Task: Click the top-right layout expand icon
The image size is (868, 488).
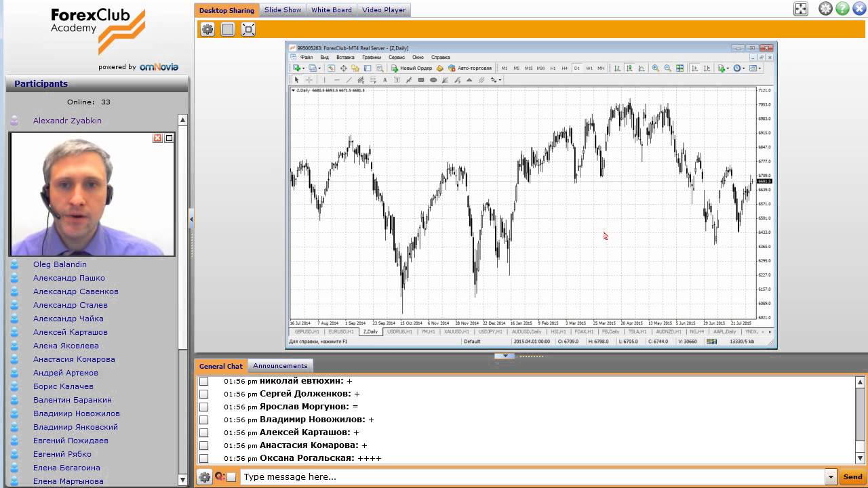Action: click(x=801, y=9)
